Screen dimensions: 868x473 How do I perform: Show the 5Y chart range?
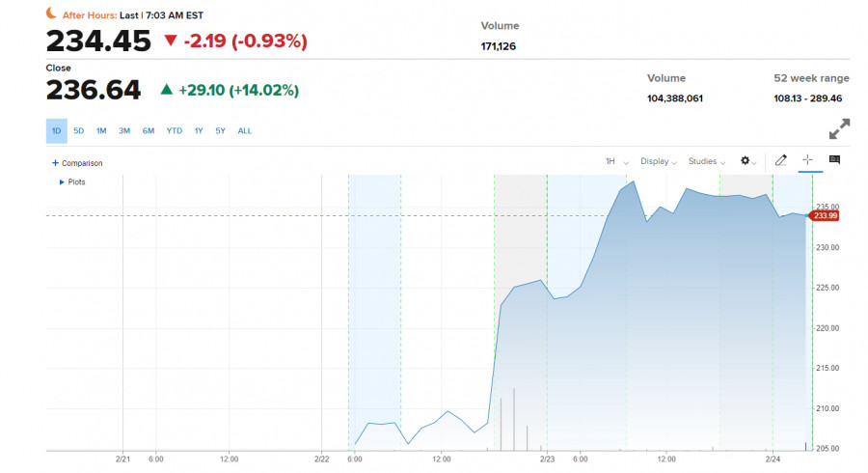click(221, 131)
